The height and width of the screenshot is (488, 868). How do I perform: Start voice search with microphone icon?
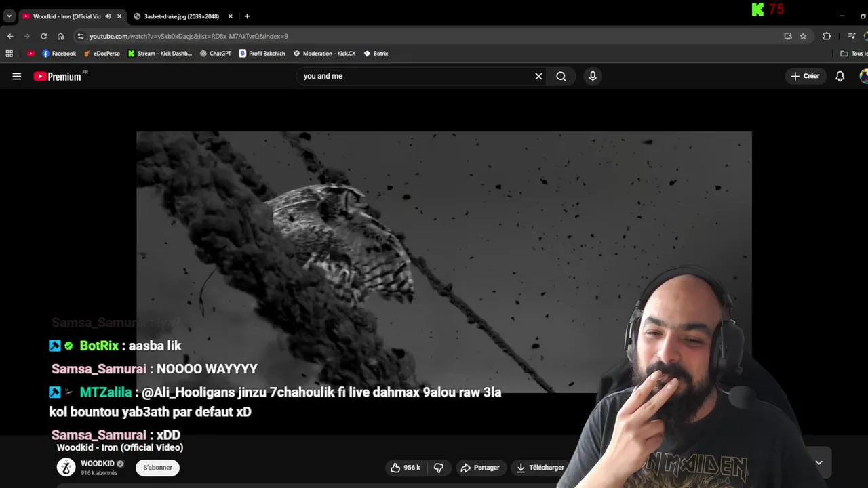[x=593, y=76]
